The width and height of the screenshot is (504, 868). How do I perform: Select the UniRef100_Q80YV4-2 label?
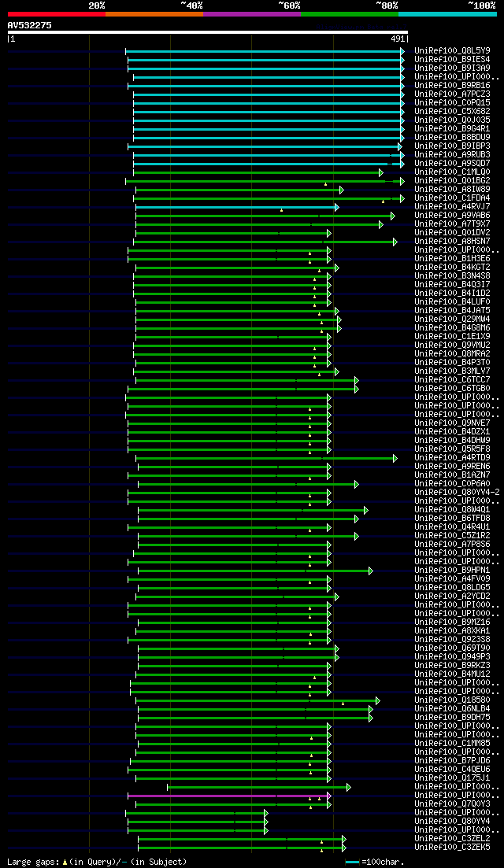[457, 493]
